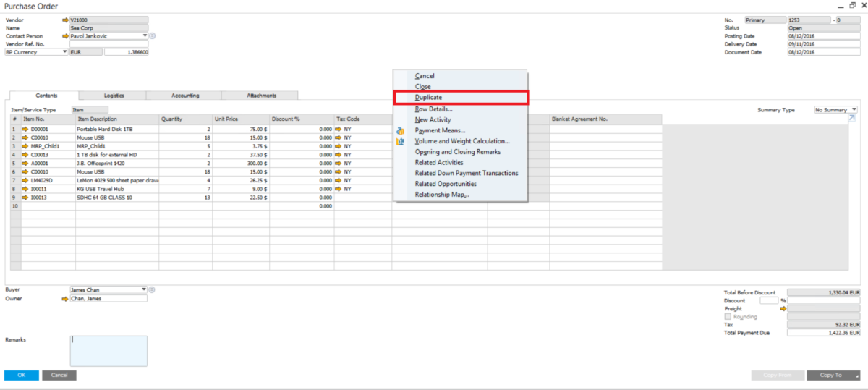
Task: Click the link arrow for item D00001
Action: [x=25, y=129]
